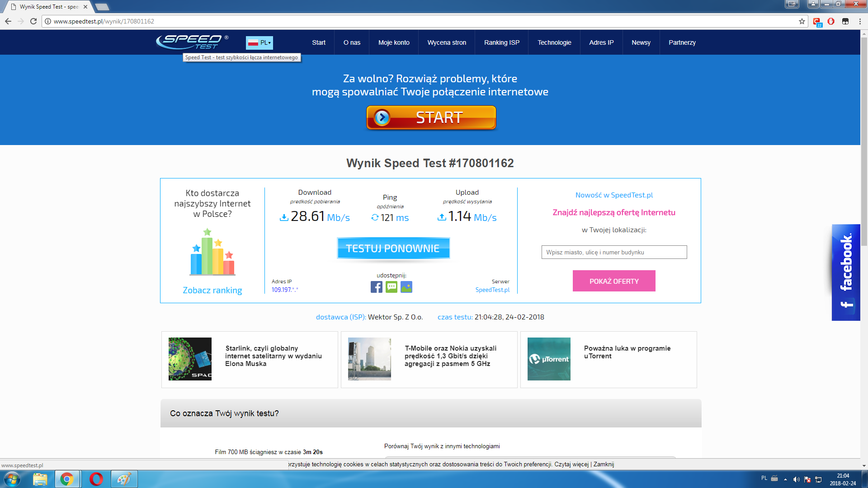Click the ranking bar chart with stars
Viewport: 868px width, 488px height.
pyautogui.click(x=212, y=252)
